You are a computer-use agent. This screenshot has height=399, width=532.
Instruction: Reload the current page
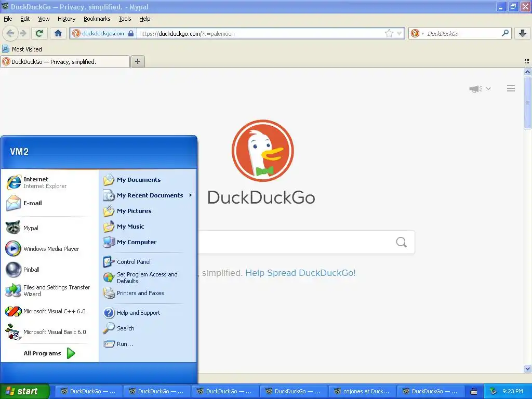click(x=39, y=33)
